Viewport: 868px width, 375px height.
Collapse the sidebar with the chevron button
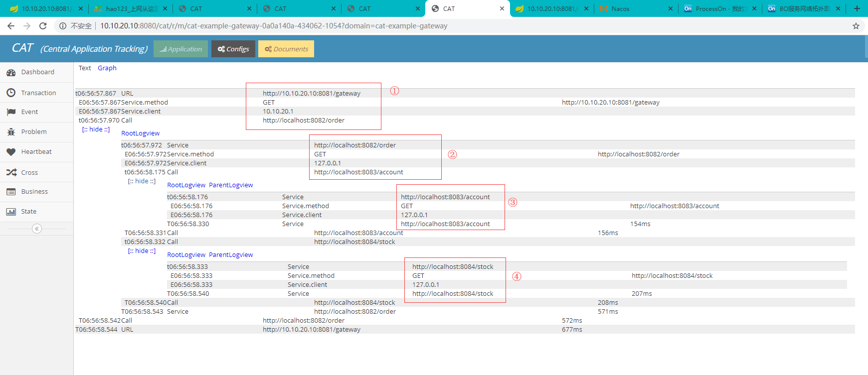(37, 229)
